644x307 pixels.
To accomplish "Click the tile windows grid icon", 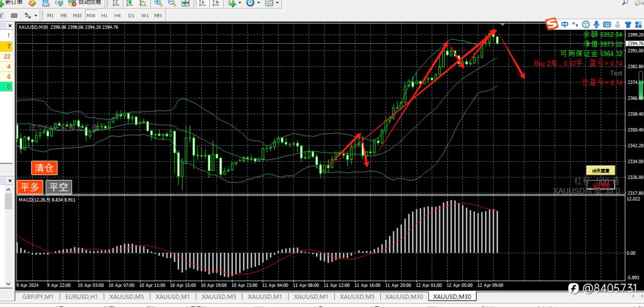I will point(185,3).
